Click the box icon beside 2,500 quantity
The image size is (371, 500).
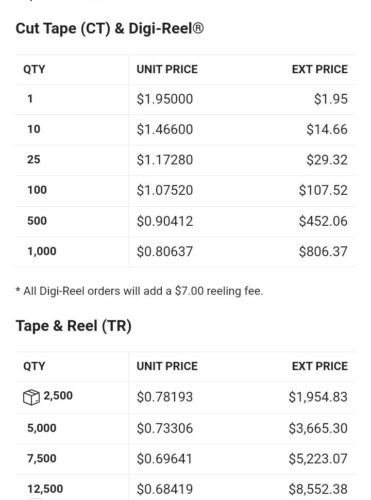coord(31,397)
